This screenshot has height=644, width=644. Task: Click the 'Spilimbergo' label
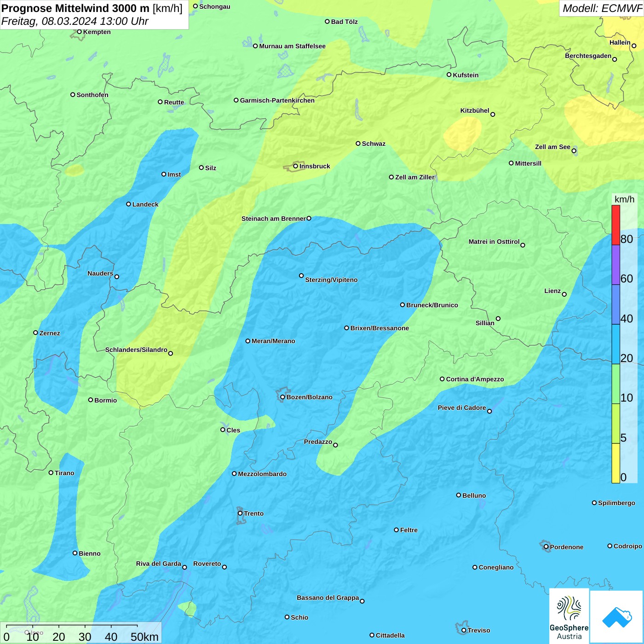[616, 503]
